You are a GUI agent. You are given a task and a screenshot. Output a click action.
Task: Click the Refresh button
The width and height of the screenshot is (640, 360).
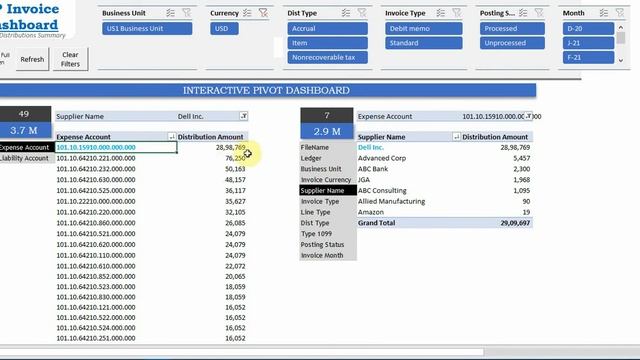(x=32, y=59)
